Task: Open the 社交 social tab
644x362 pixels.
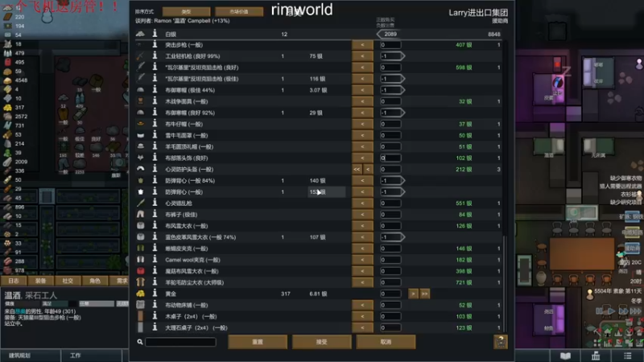Action: pyautogui.click(x=68, y=281)
